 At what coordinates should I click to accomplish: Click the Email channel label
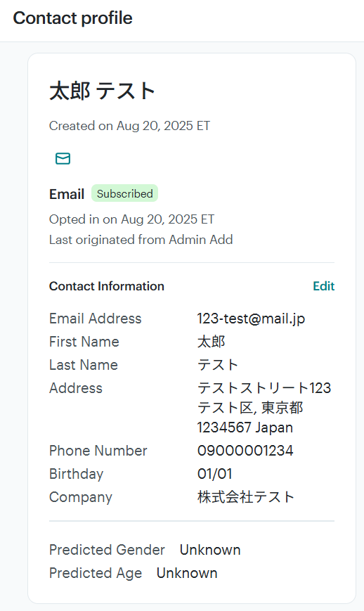[x=67, y=193]
